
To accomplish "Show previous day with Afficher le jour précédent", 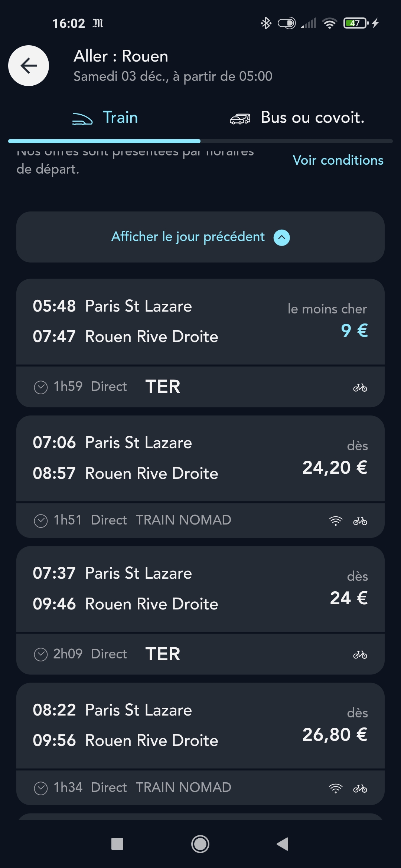I will [x=200, y=237].
